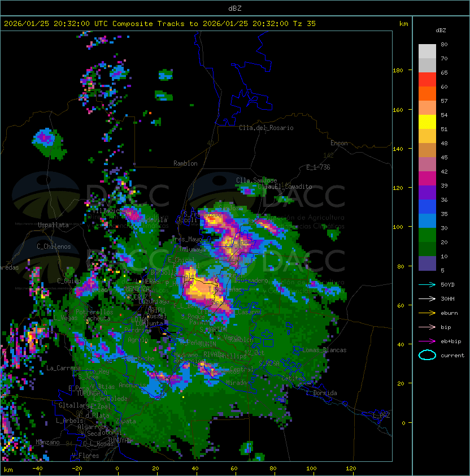Click the Clla.El_Cavadito place label

pyautogui.click(x=285, y=187)
